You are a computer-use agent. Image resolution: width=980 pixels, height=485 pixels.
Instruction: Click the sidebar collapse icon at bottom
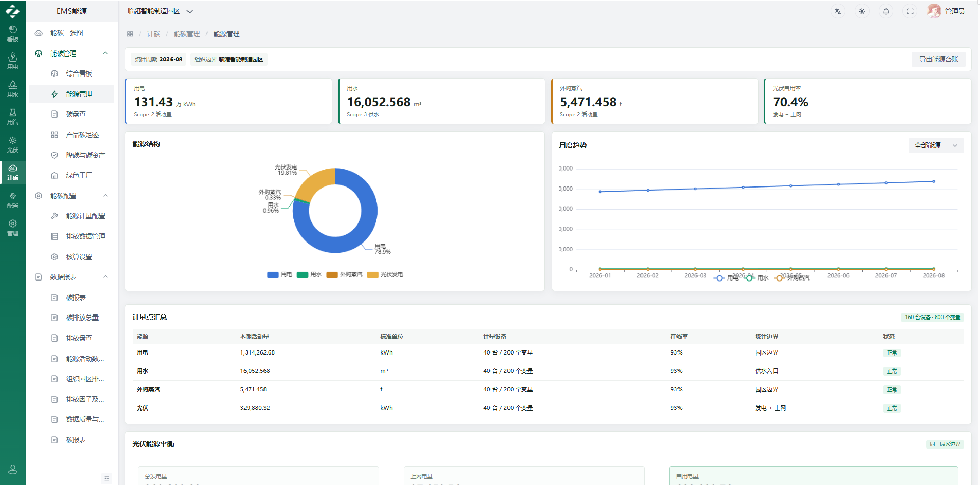[x=107, y=478]
